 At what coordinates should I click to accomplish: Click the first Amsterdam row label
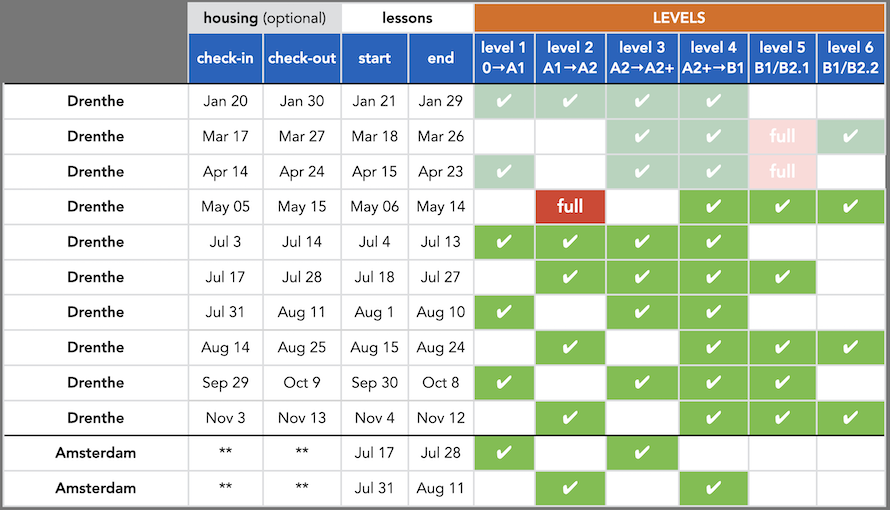click(x=95, y=453)
